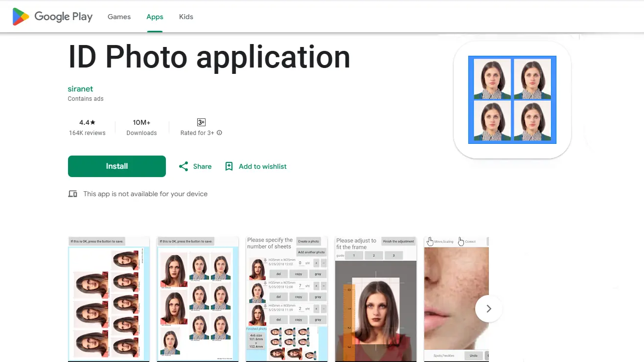Open the 'Please adjust to fit the frame' screenshot
This screenshot has height=362, width=644.
tap(376, 299)
